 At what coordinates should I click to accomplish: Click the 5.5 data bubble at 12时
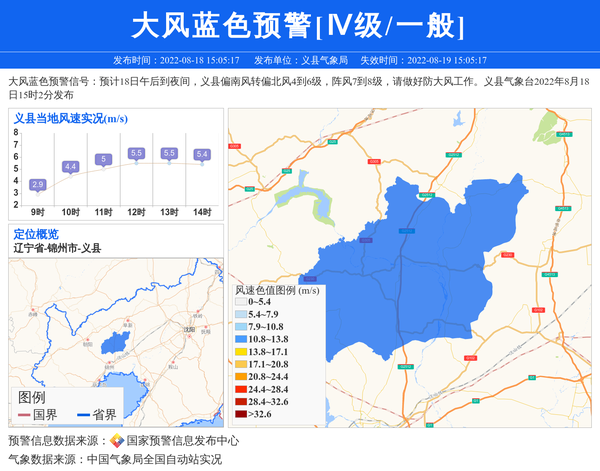(136, 153)
